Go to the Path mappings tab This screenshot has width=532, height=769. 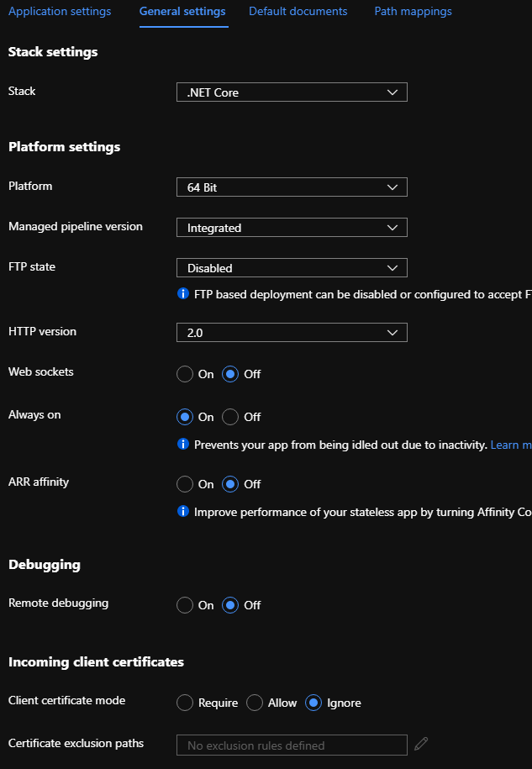coord(413,11)
